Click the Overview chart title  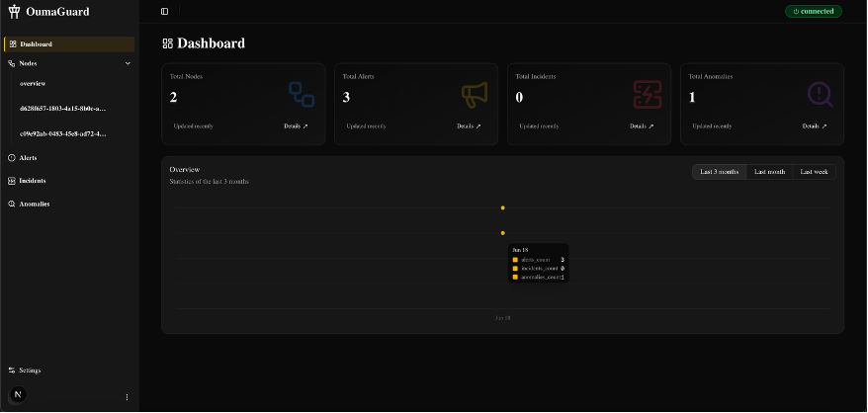(x=184, y=169)
